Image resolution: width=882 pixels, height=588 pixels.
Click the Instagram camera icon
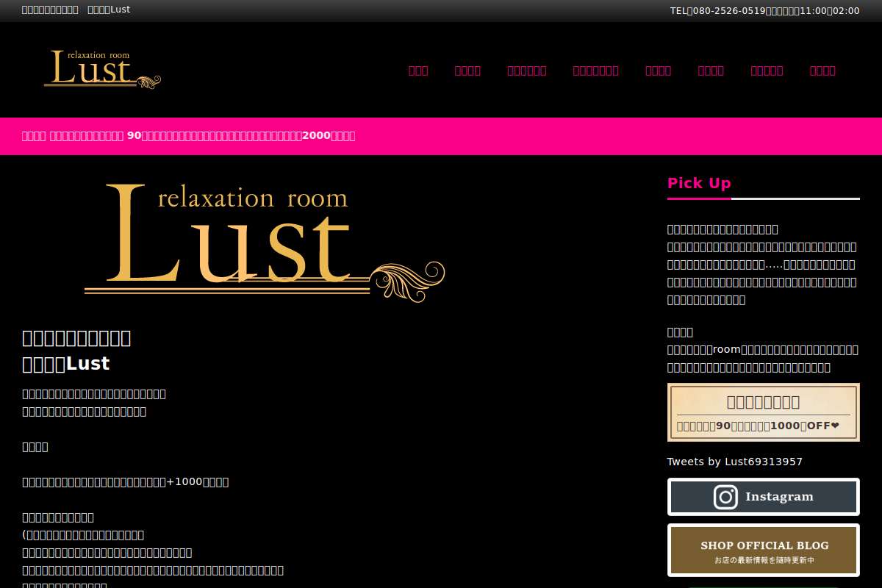(725, 497)
